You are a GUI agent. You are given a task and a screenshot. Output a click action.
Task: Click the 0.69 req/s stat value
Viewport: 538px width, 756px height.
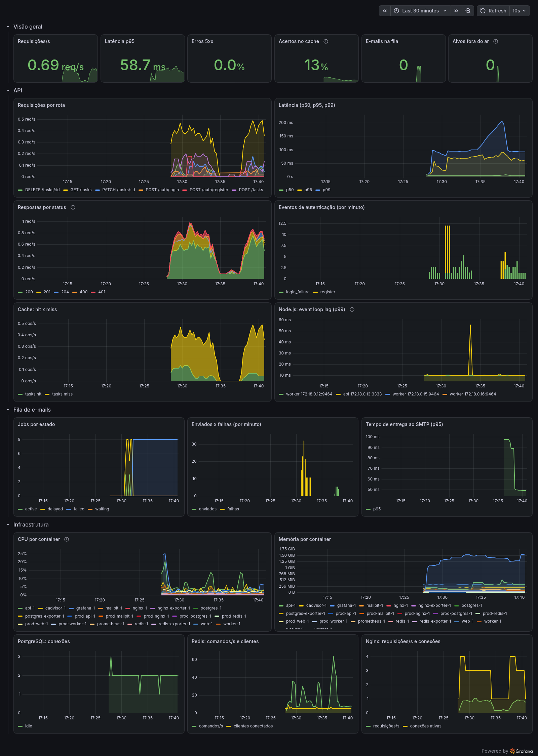point(55,65)
